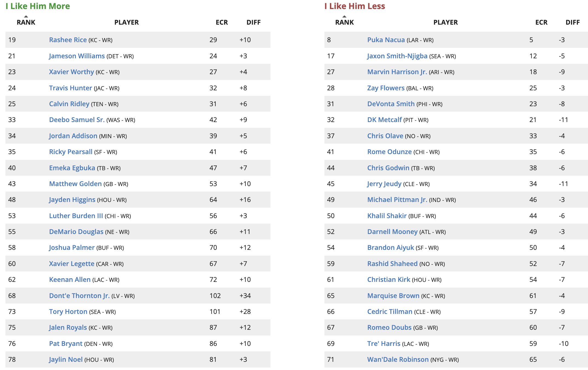Click the right PLAYER column header
Viewport: 588px width, 370px height.
tap(446, 22)
